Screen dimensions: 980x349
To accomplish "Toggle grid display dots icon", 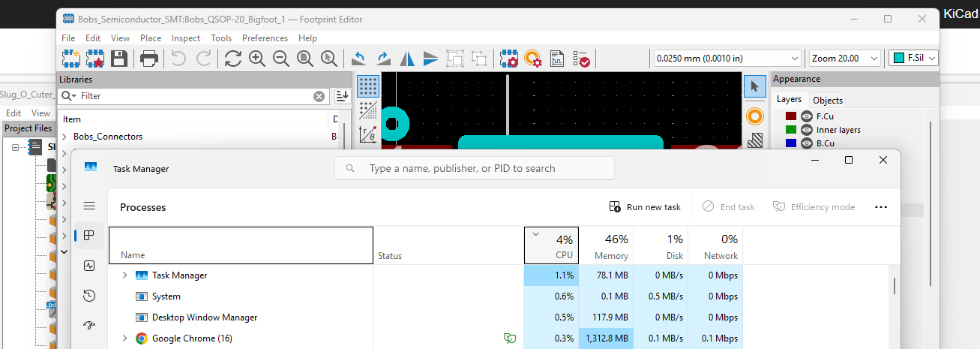I will click(367, 86).
